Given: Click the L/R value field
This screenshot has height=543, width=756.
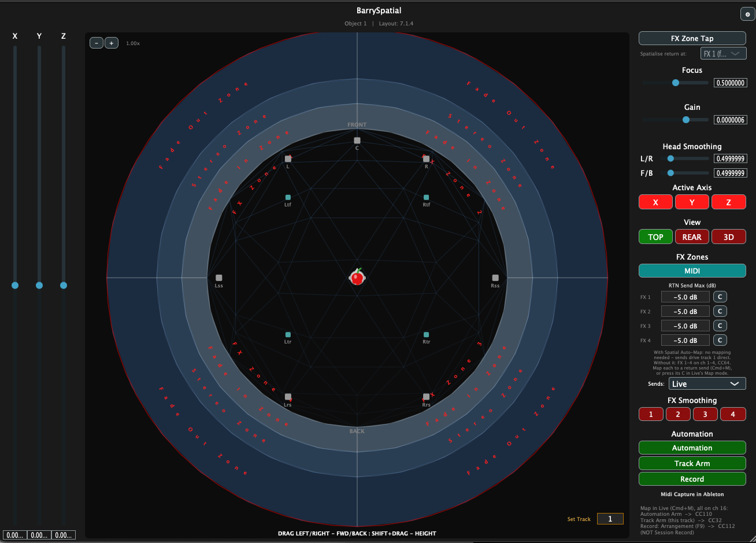Looking at the screenshot, I should tap(730, 158).
